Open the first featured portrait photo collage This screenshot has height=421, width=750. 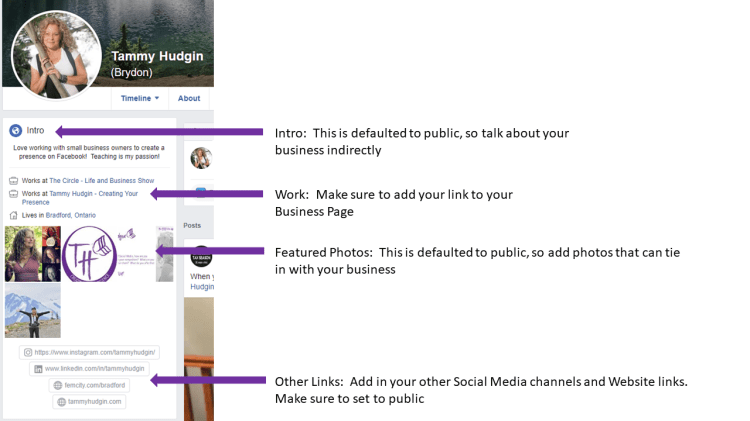click(x=33, y=254)
